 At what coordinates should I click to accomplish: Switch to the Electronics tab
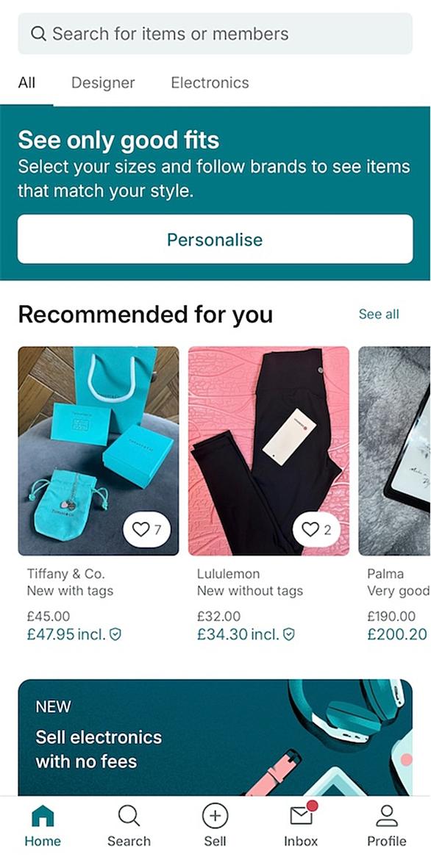click(210, 83)
